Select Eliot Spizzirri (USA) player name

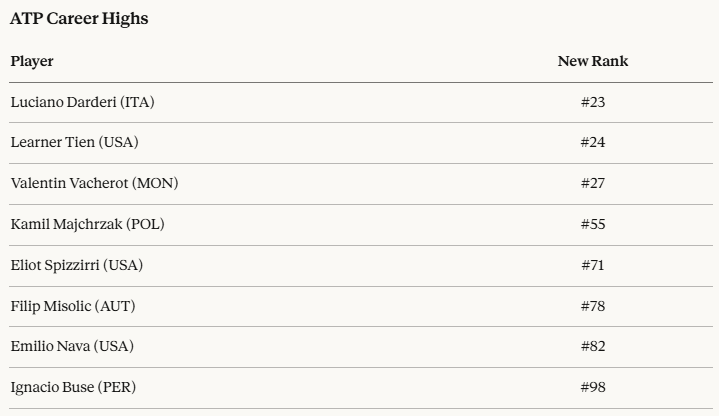(x=78, y=265)
